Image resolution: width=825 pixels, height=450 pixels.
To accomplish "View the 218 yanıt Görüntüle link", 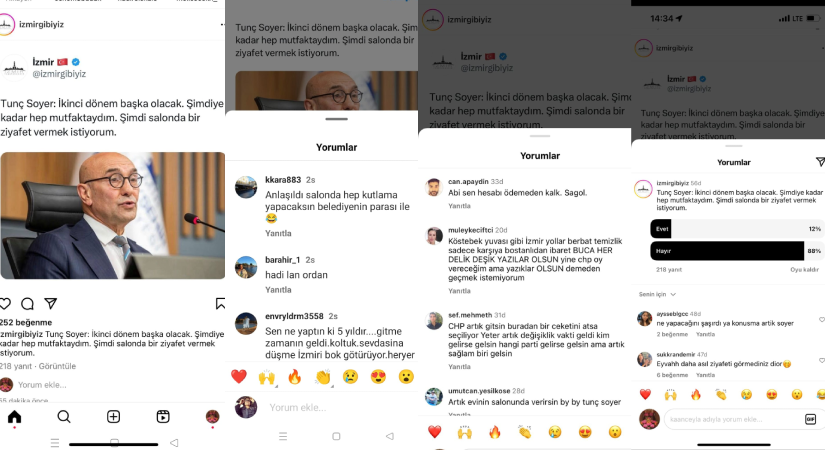I will (x=38, y=366).
